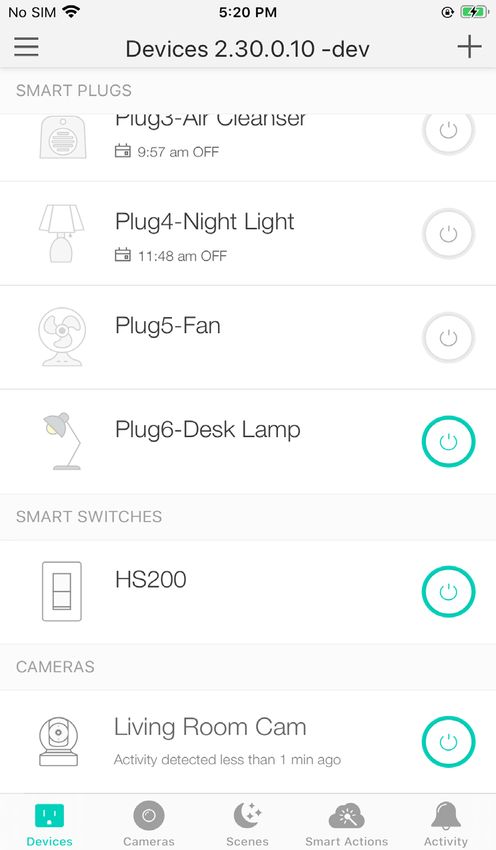Switch to the Scenes tab
Viewport: 496px width, 850px height.
tap(247, 824)
